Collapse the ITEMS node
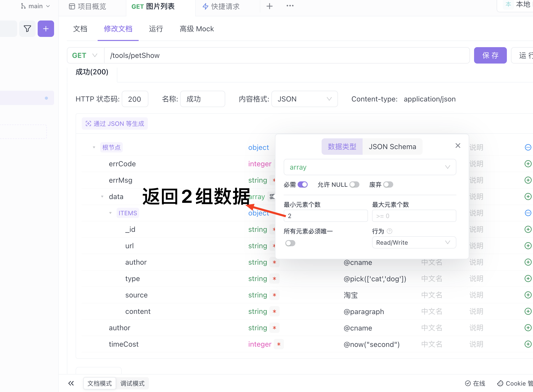The image size is (533, 392). (x=110, y=213)
